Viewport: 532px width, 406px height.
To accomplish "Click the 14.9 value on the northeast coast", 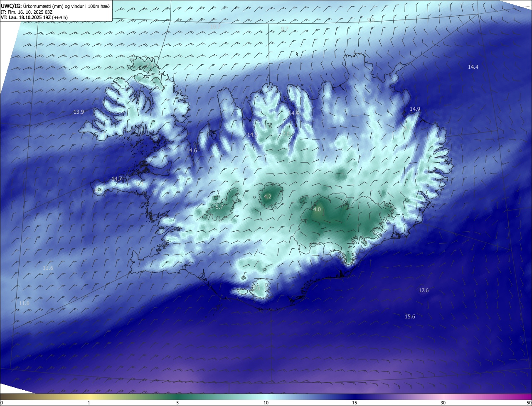I will 415,109.
